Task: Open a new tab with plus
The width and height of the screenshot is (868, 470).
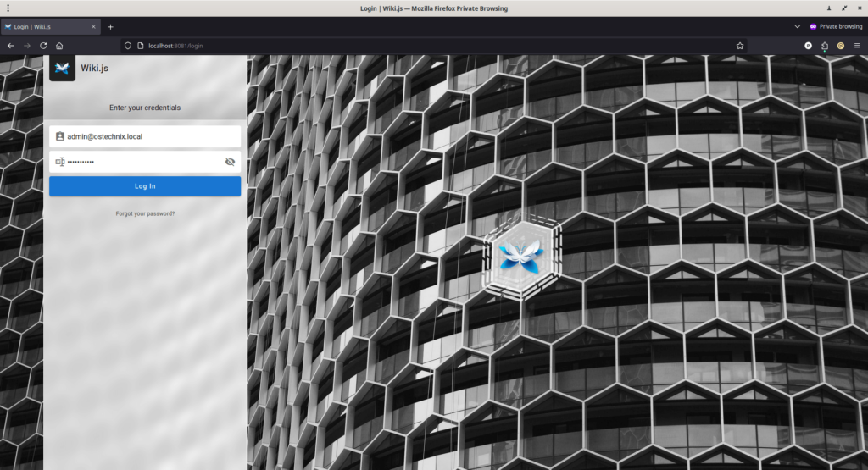Action: [x=110, y=26]
